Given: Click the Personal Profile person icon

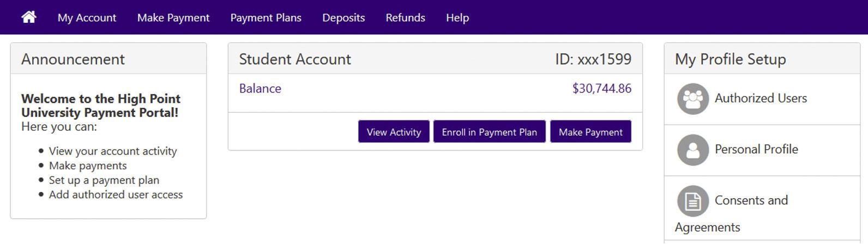Looking at the screenshot, I should [693, 150].
